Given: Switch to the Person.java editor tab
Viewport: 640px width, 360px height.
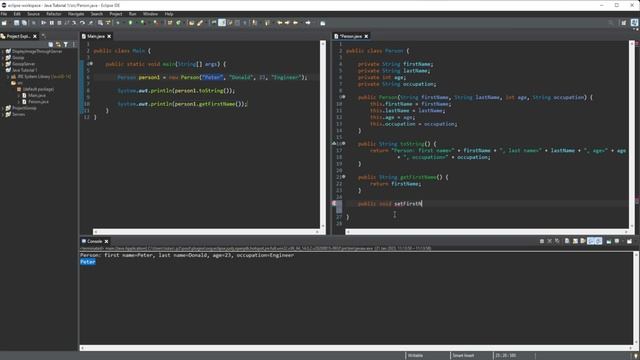Looking at the screenshot, I should 351,36.
